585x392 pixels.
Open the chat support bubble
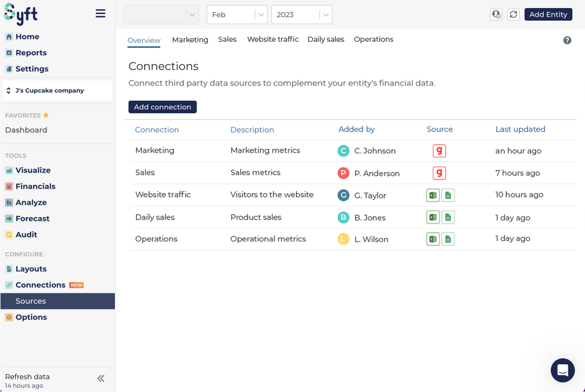pos(563,370)
